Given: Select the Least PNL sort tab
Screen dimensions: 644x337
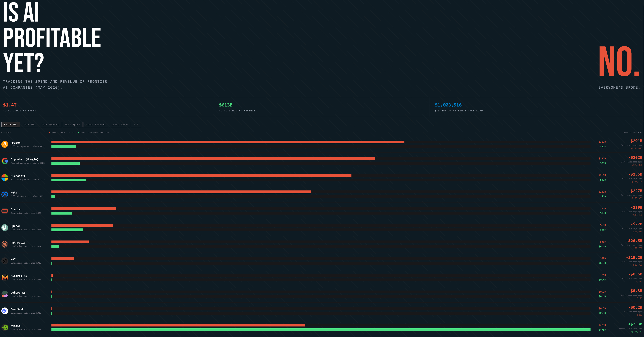Looking at the screenshot, I should coord(11,125).
